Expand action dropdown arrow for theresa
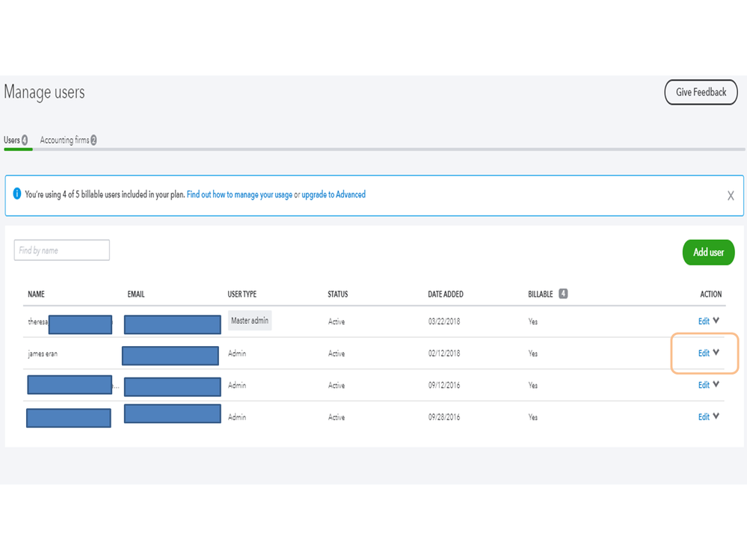Viewport: 747px width, 560px height. 716,321
